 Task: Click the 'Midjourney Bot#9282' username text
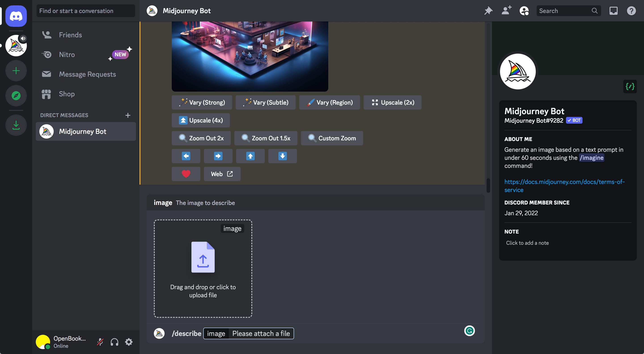(x=534, y=121)
